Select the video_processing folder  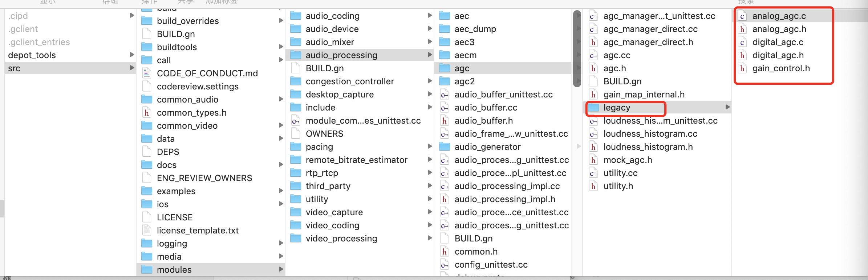341,239
